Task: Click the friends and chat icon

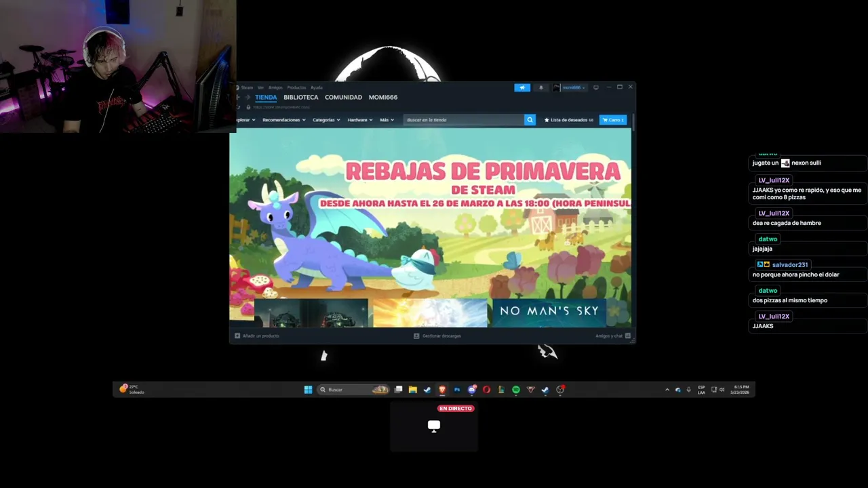Action: click(628, 335)
